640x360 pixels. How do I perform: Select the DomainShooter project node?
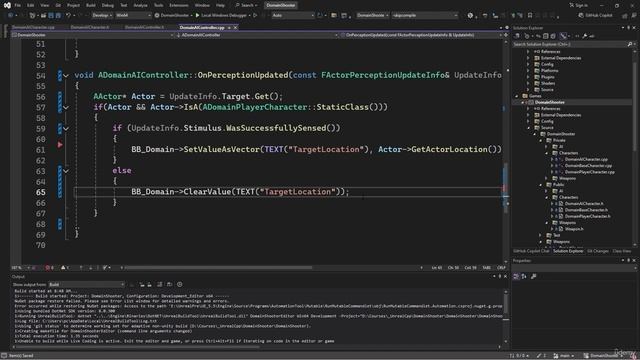(549, 102)
